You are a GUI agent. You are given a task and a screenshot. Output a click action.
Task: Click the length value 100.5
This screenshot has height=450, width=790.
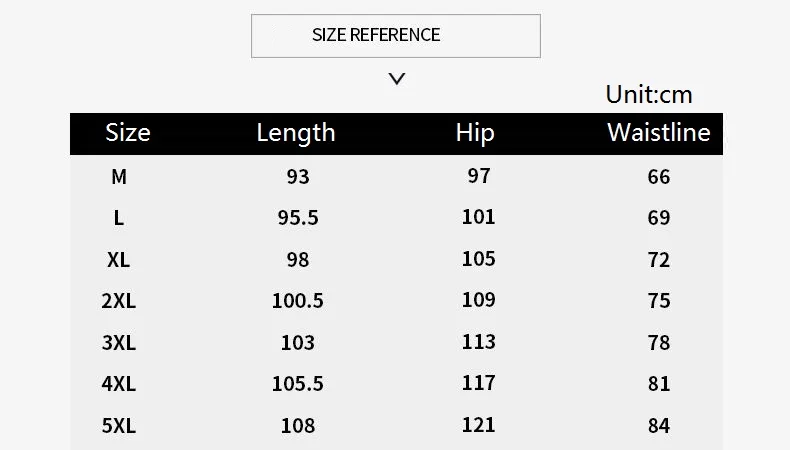click(x=298, y=301)
